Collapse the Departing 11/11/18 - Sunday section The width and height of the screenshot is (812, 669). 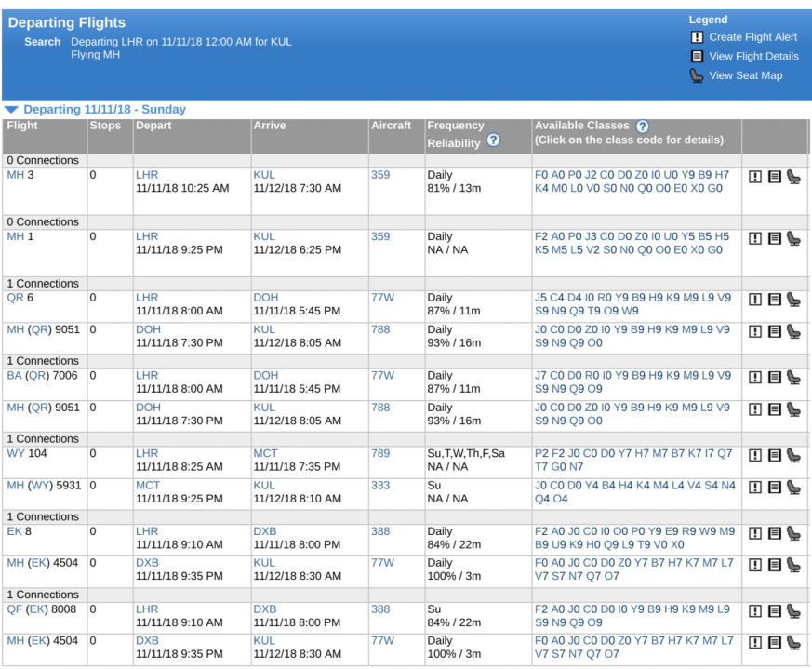click(x=11, y=110)
